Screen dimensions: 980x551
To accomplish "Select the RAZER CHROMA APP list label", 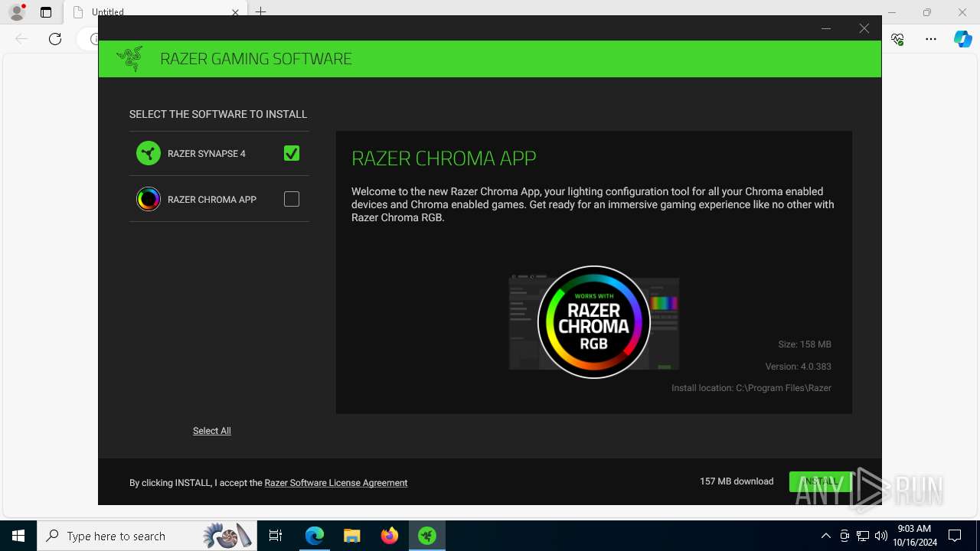I will [212, 200].
